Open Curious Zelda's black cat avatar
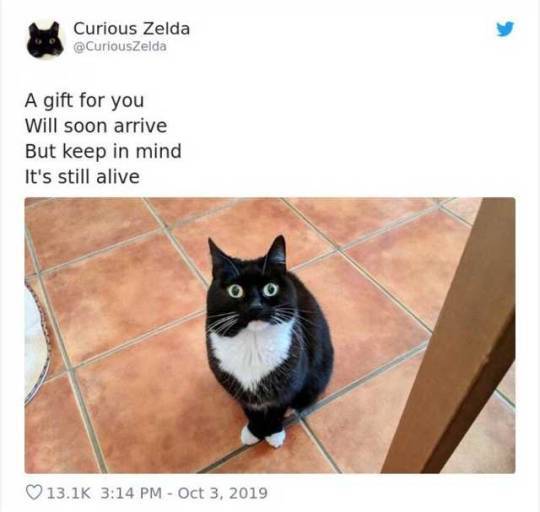This screenshot has width=540, height=512. (x=45, y=40)
